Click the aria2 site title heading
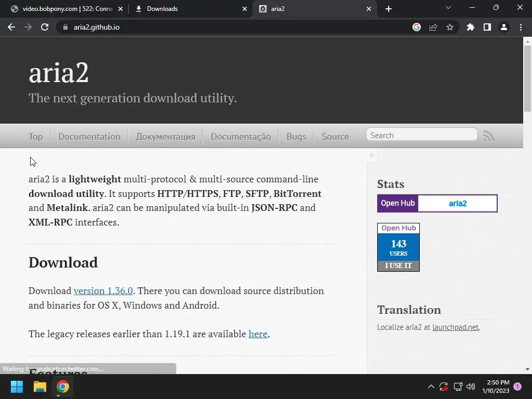The image size is (532, 399). click(x=59, y=72)
